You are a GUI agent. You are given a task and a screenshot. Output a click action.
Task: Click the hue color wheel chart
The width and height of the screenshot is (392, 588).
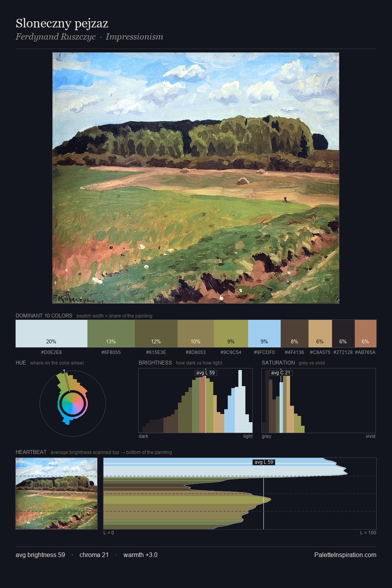(x=73, y=403)
